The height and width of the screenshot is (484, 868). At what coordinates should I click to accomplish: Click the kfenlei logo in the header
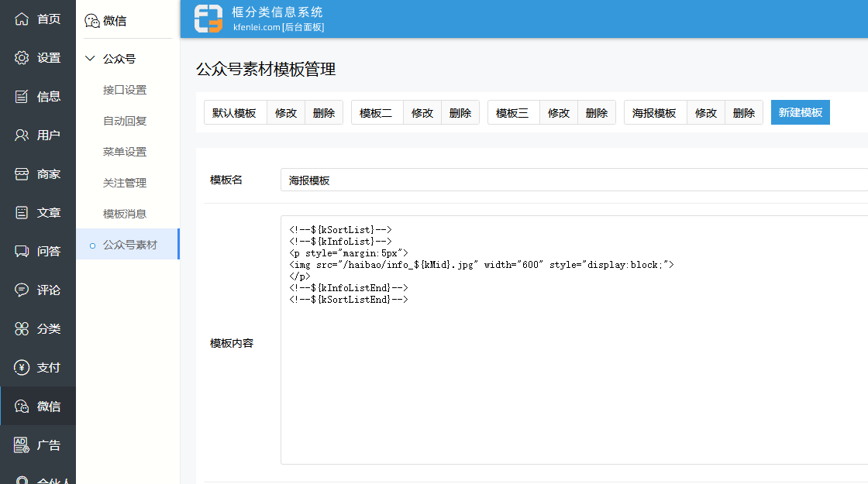pyautogui.click(x=208, y=19)
